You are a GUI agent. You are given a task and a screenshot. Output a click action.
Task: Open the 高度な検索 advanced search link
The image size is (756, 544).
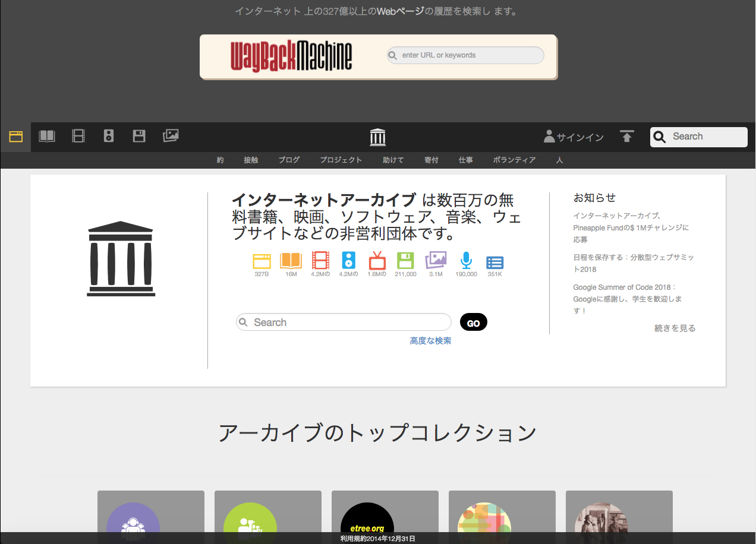pos(430,341)
